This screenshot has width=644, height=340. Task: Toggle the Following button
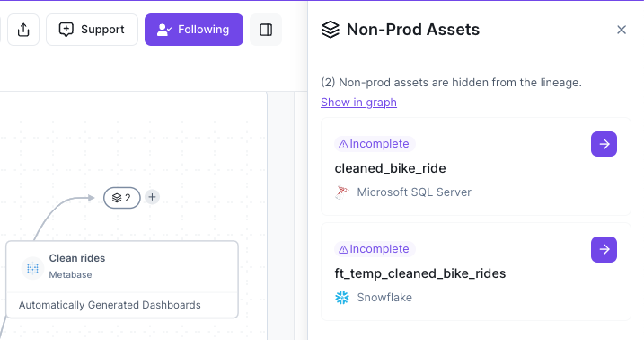point(194,30)
